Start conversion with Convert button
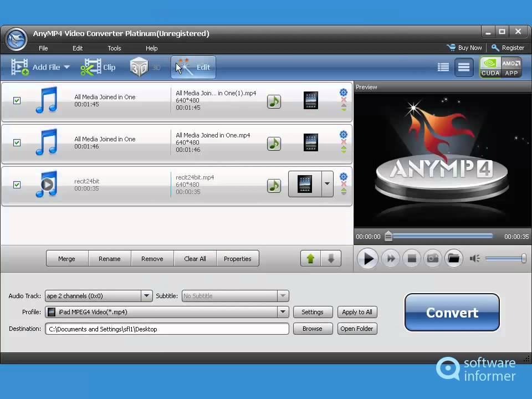Image resolution: width=532 pixels, height=399 pixels. tap(452, 312)
